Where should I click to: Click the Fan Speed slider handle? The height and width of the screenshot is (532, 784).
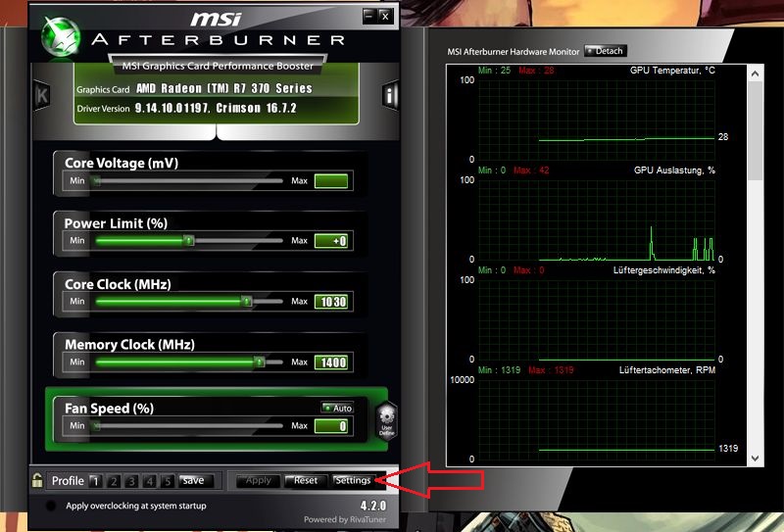tap(96, 426)
